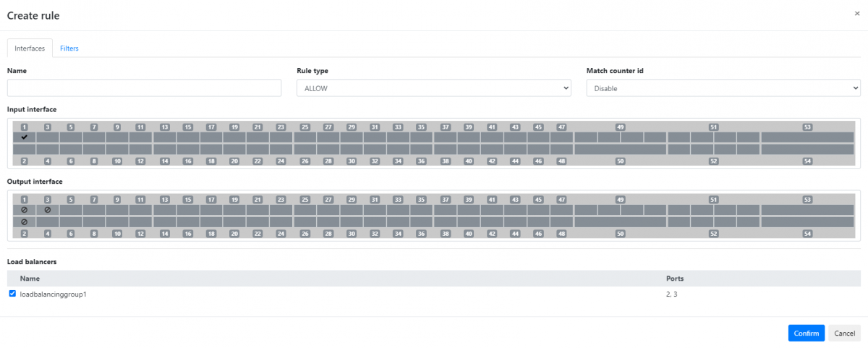Click blocked port 1 in Output interface

tap(25, 209)
